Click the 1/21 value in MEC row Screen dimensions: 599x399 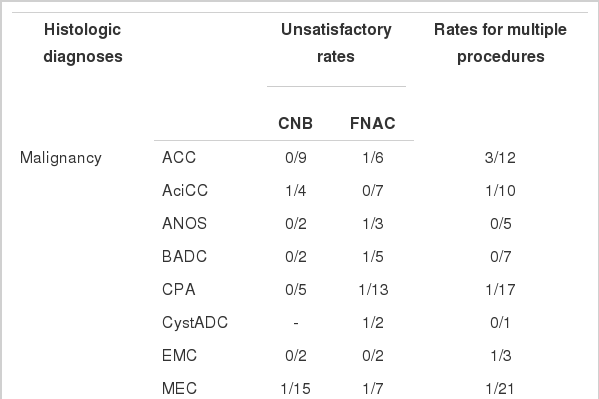[x=500, y=389]
